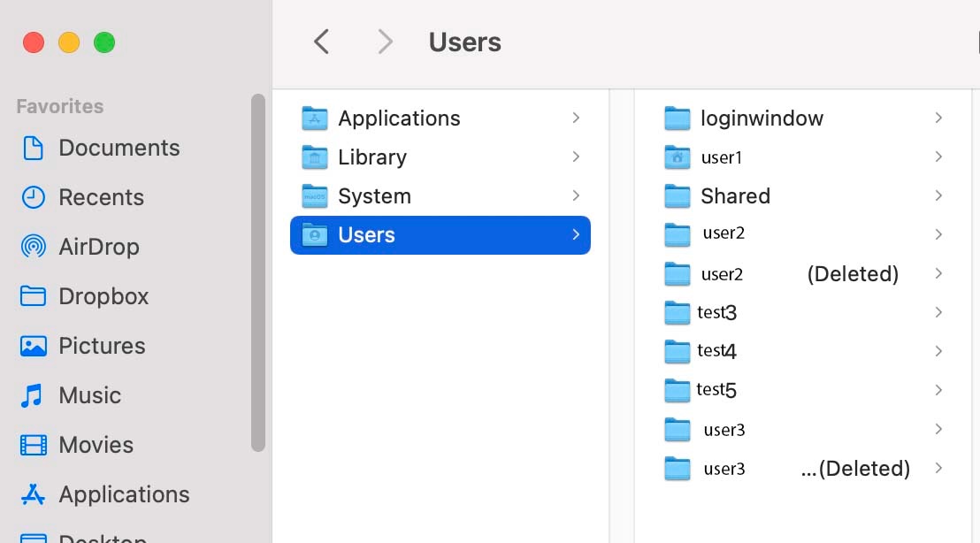Click the user1 home folder icon
The height and width of the screenshot is (543, 980).
click(677, 157)
